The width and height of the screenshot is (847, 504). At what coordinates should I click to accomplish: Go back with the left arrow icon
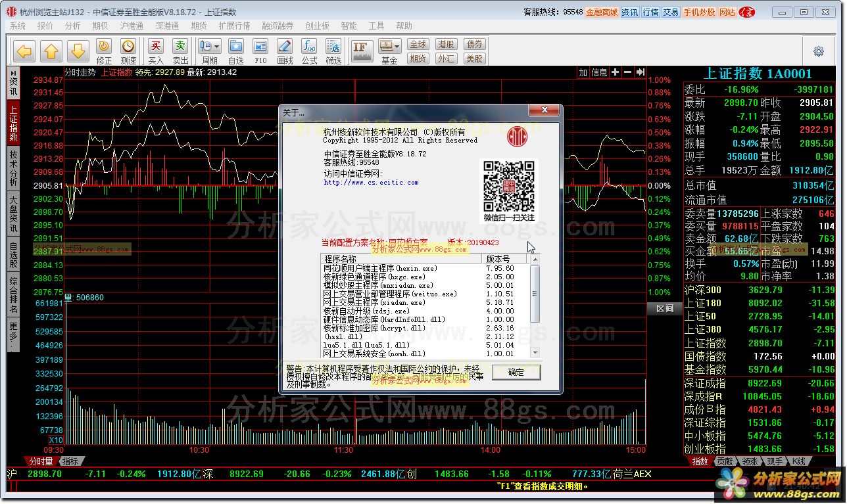point(24,51)
